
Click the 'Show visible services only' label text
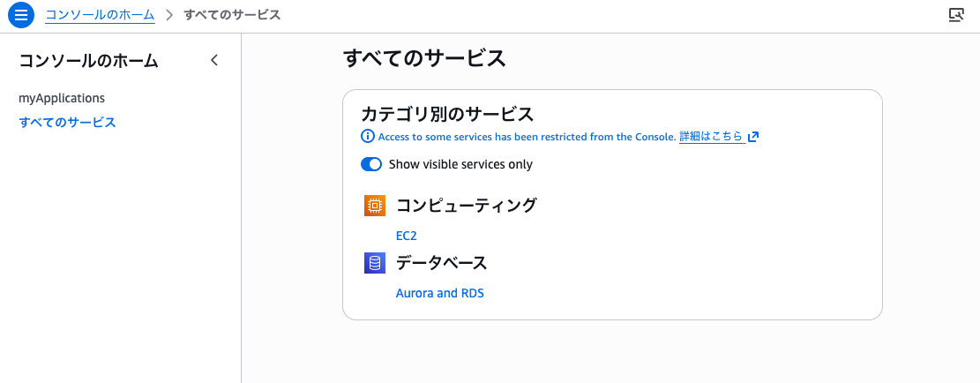click(x=460, y=164)
